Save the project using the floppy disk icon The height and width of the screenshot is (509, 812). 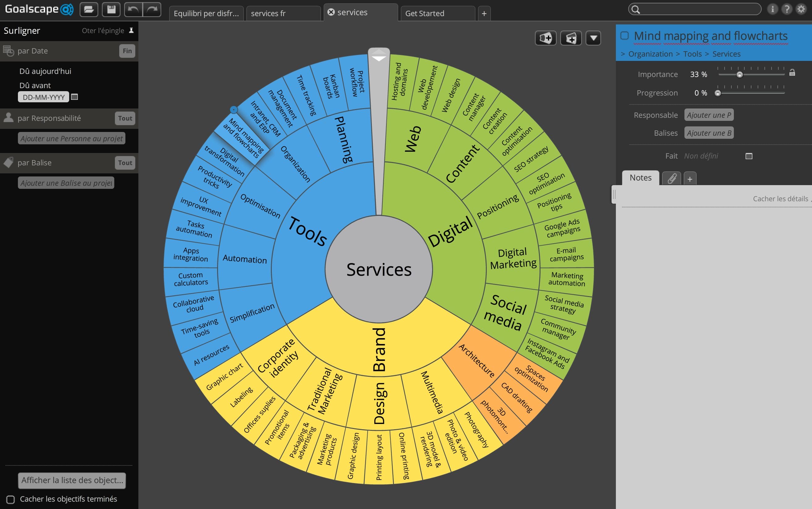tap(111, 9)
